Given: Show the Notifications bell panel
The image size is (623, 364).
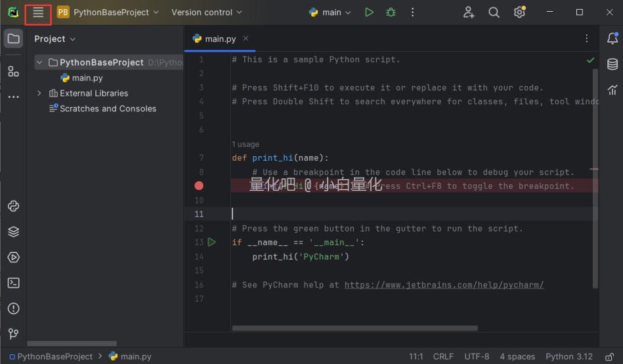Looking at the screenshot, I should 612,39.
